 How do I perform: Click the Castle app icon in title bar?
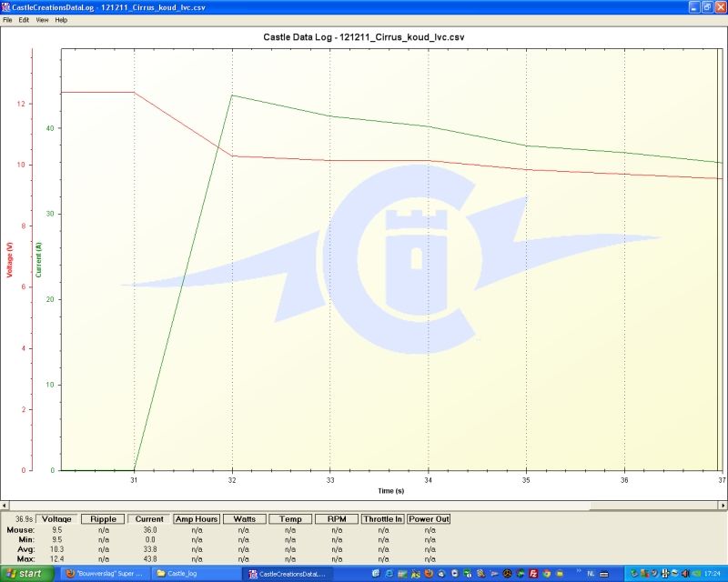click(x=5, y=7)
